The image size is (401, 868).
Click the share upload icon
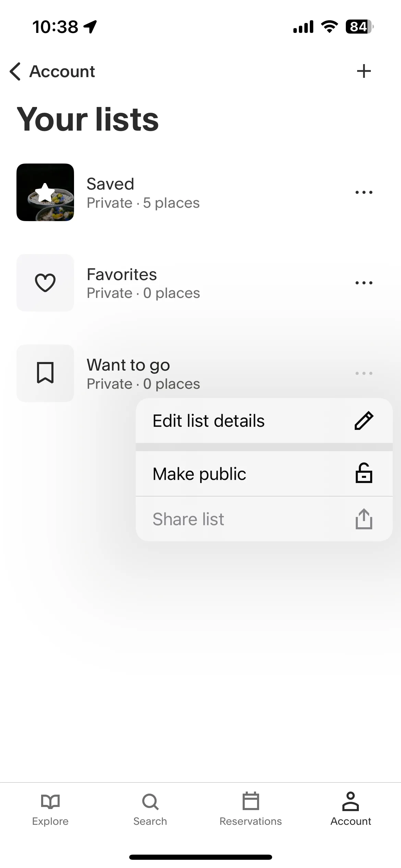pos(364,519)
